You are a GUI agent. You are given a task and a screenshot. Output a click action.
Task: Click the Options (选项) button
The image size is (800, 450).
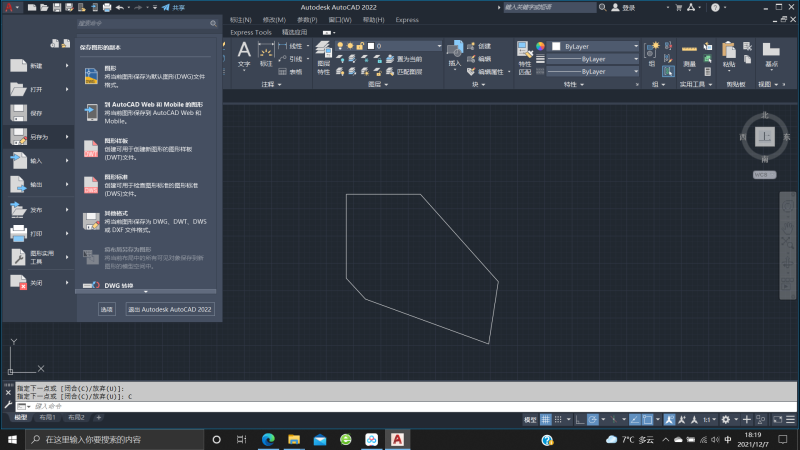tap(107, 310)
